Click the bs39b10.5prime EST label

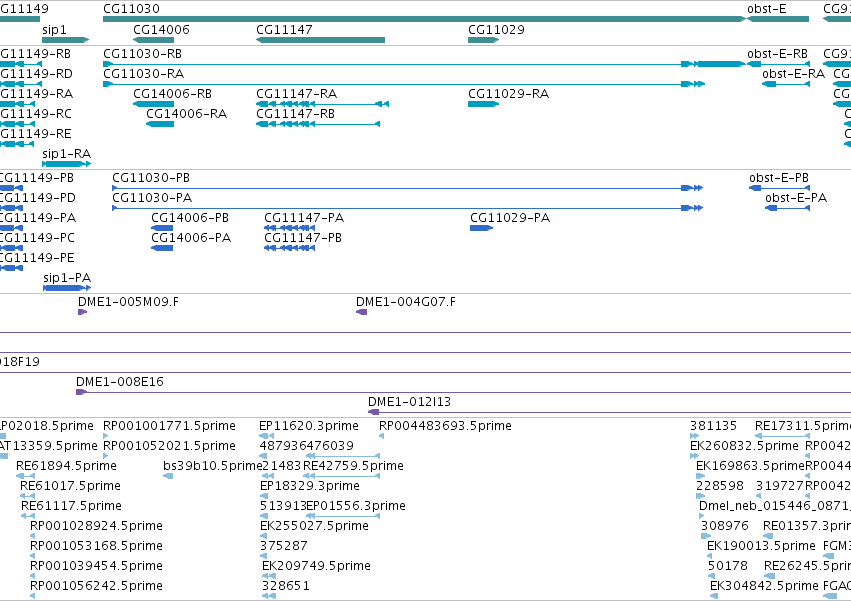pyautogui.click(x=213, y=466)
